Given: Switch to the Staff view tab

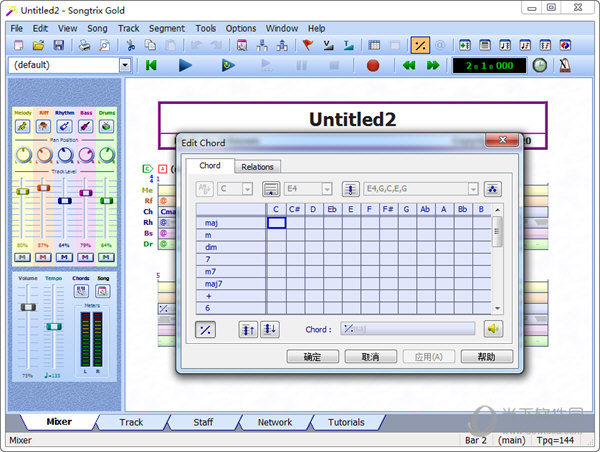Looking at the screenshot, I should [x=203, y=422].
